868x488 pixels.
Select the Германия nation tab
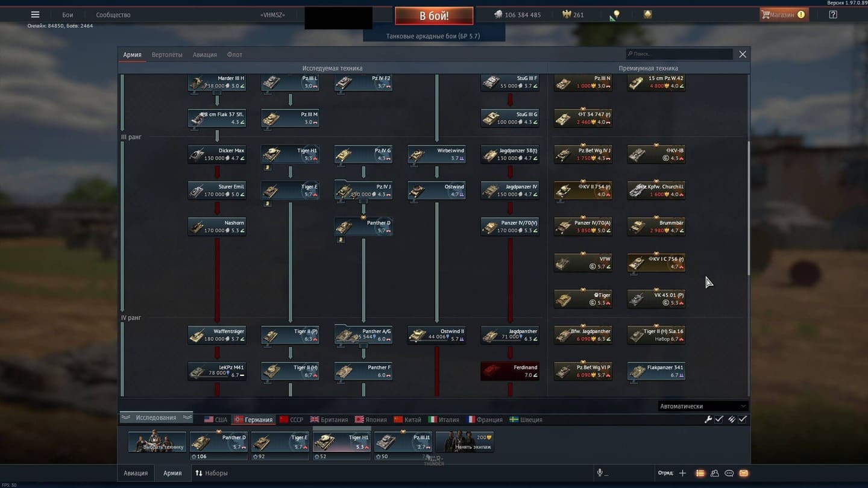[253, 419]
